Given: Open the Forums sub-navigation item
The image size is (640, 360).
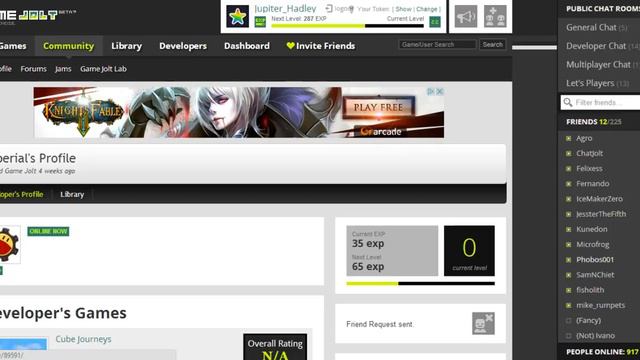Looking at the screenshot, I should click(33, 69).
